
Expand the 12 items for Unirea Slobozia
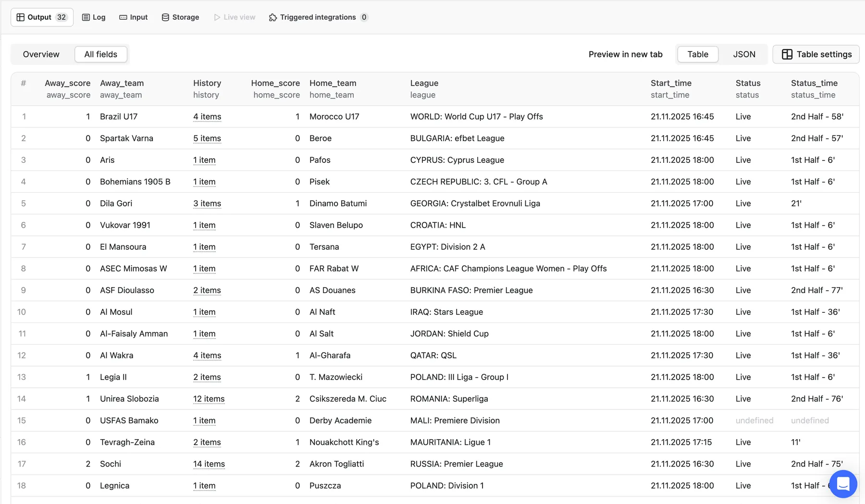(x=209, y=399)
